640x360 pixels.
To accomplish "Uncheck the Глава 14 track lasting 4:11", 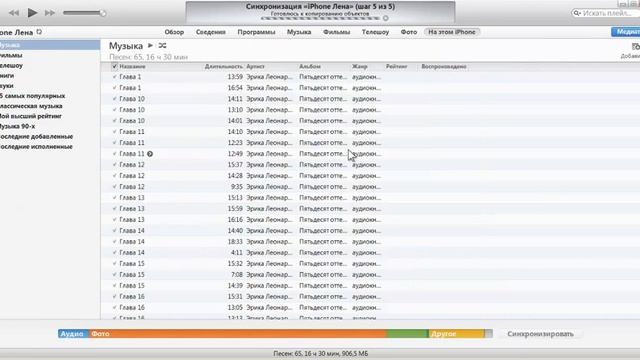I will pos(114,253).
